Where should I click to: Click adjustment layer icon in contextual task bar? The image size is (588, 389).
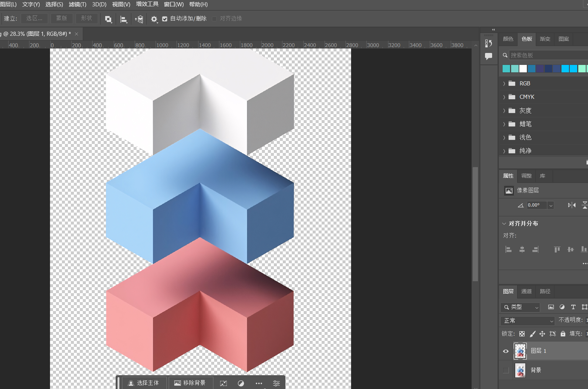coord(241,383)
